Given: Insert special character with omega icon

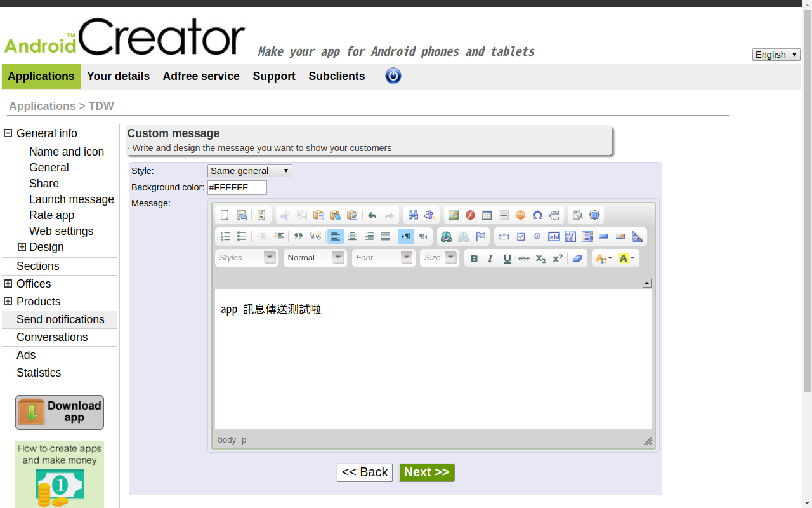Looking at the screenshot, I should point(537,215).
